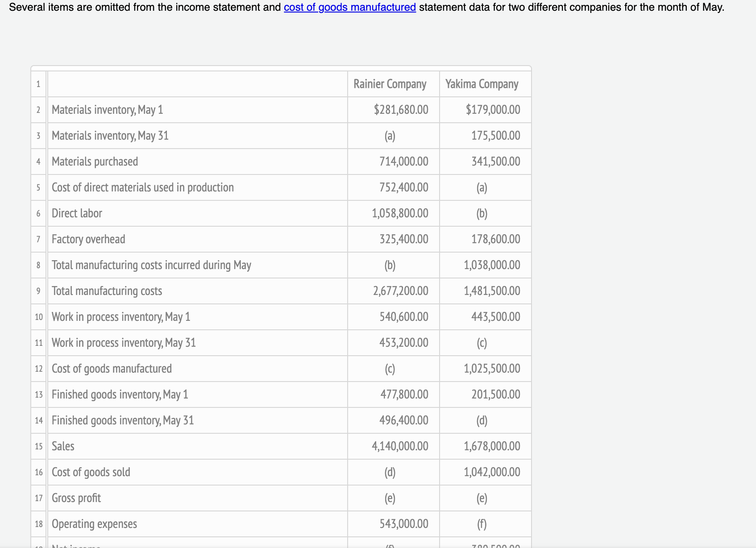Screen dimensions: 756x548
Task: Click the Total manufacturing costs row label
Action: click(107, 291)
